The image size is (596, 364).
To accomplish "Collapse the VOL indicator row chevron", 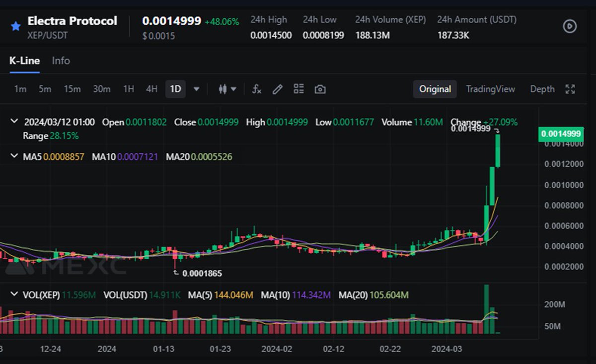I will (x=14, y=294).
